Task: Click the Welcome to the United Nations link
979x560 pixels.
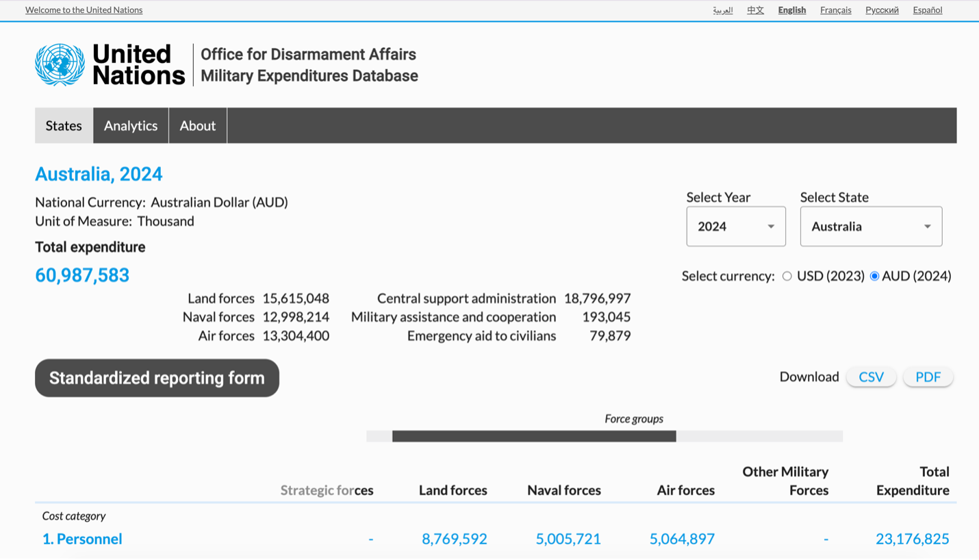Action: click(84, 10)
